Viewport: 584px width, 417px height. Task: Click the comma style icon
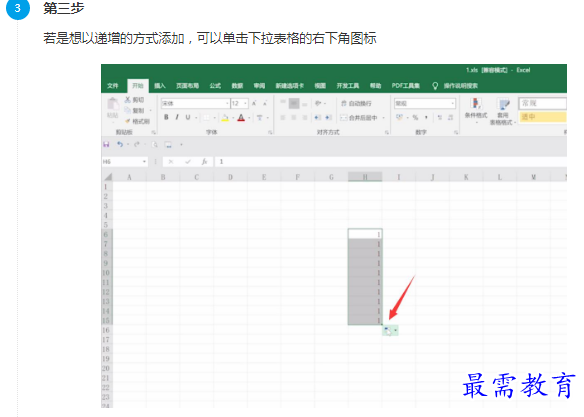426,117
